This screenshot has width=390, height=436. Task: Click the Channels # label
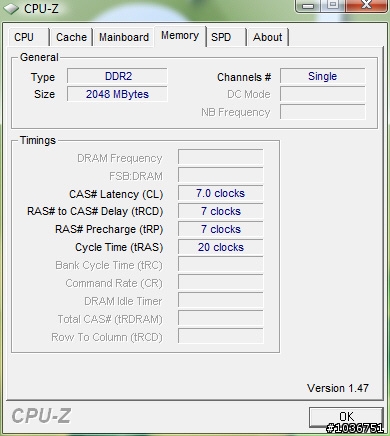coord(244,77)
